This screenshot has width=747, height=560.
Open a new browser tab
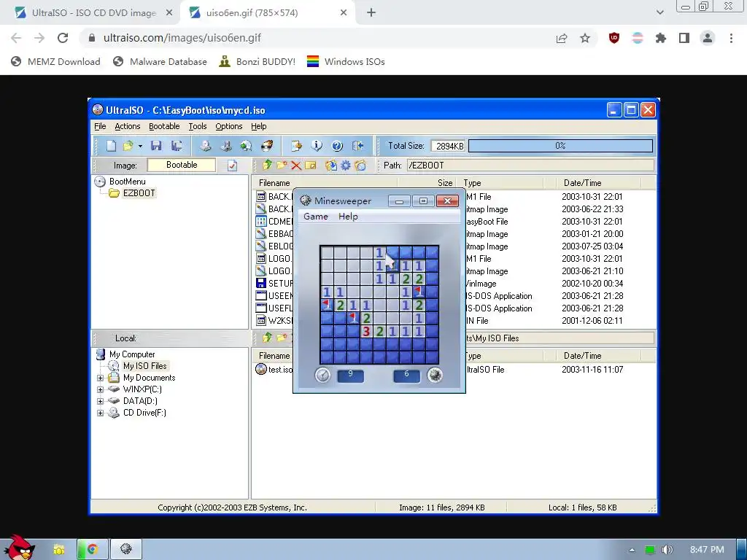(371, 13)
